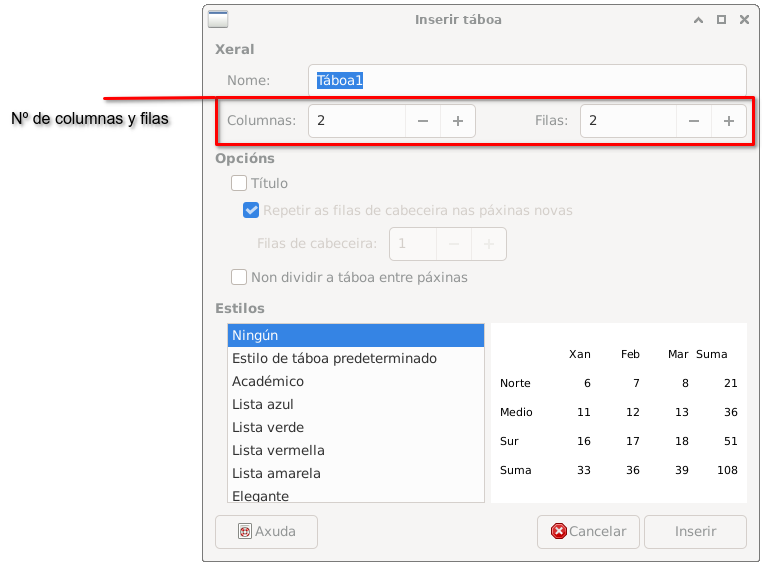771x566 pixels.
Task: Check Non dividir a táboa entre páxinas
Action: [x=240, y=277]
